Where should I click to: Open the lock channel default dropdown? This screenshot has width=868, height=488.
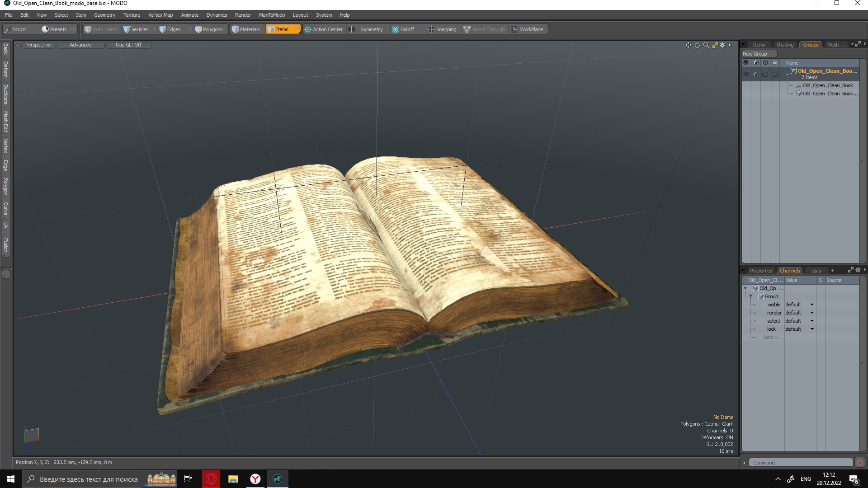point(812,329)
